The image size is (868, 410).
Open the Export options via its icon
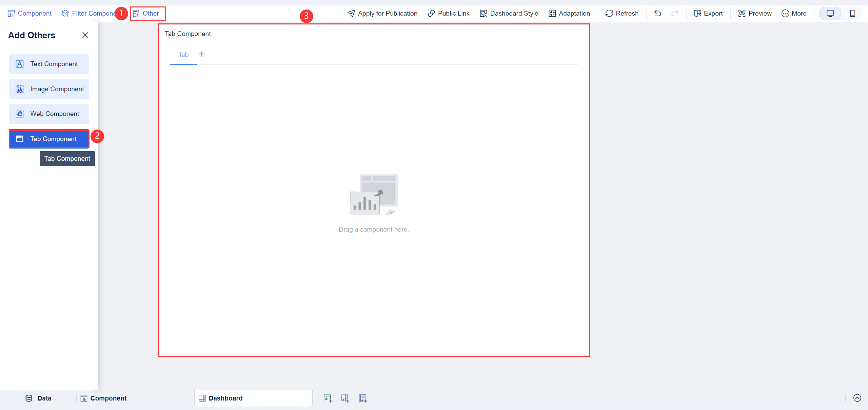[x=698, y=13]
